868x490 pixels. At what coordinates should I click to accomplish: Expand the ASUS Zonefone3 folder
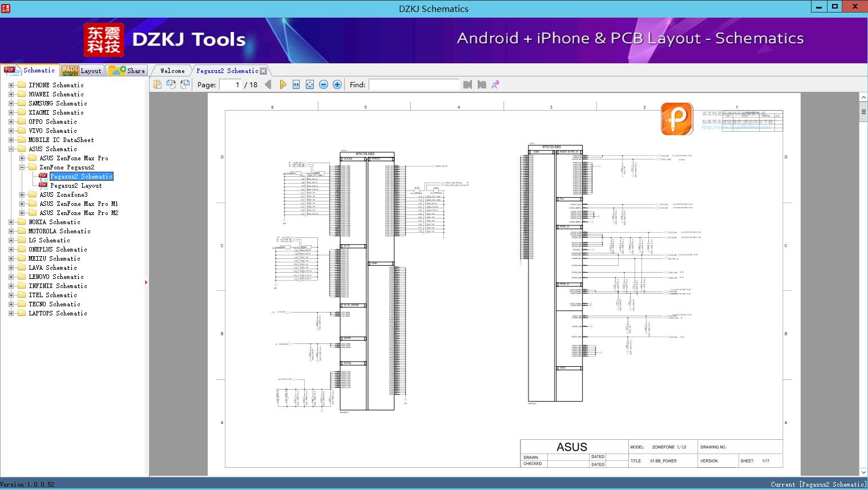22,195
